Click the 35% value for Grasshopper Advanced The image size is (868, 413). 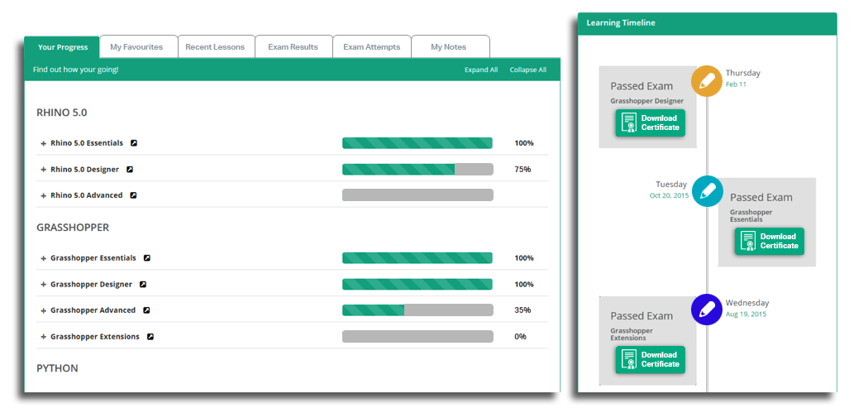(x=522, y=310)
